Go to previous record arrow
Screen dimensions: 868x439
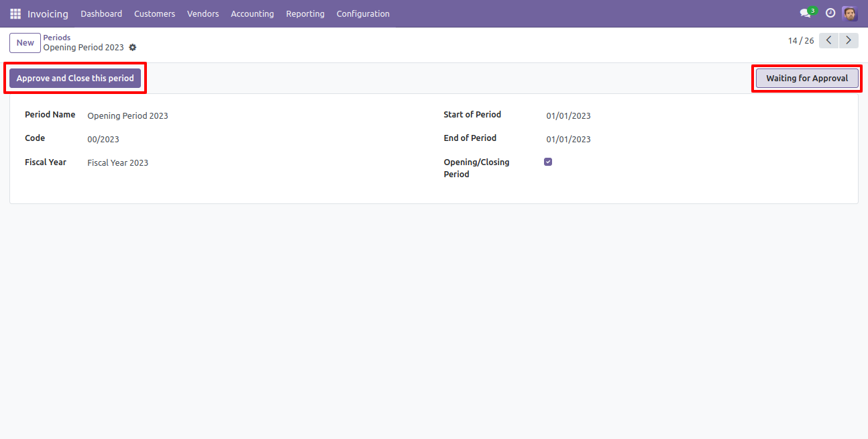point(829,41)
